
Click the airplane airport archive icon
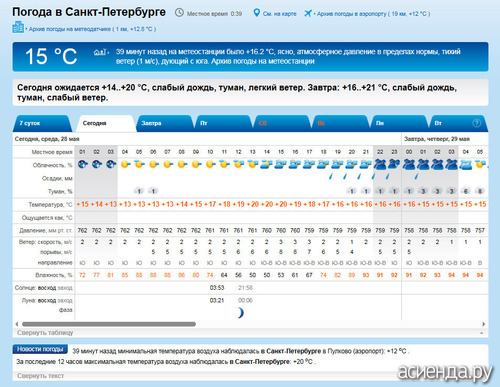point(308,13)
